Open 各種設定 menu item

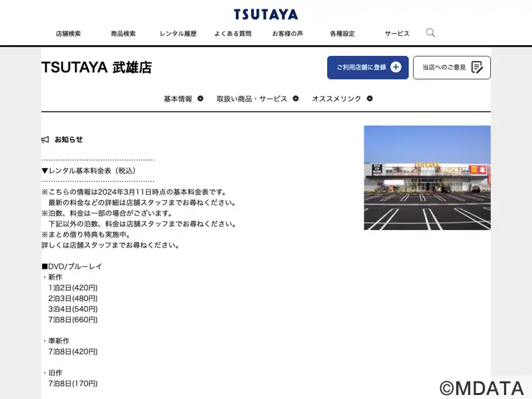coord(342,34)
